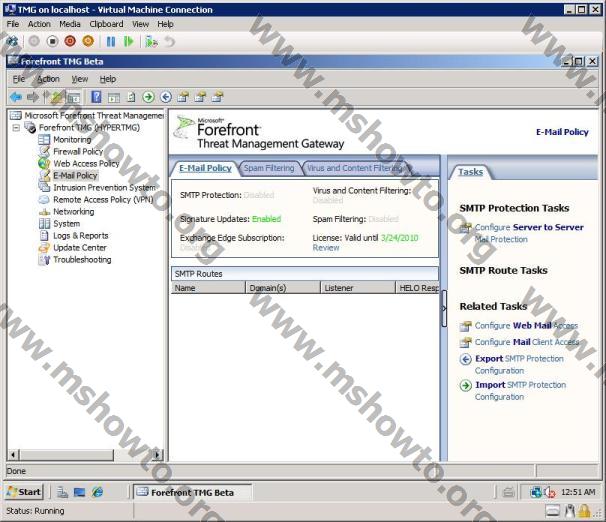Screen dimensions: 606x522
Task: Click the grey Revert arrow icon
Action: pyautogui.click(x=170, y=41)
